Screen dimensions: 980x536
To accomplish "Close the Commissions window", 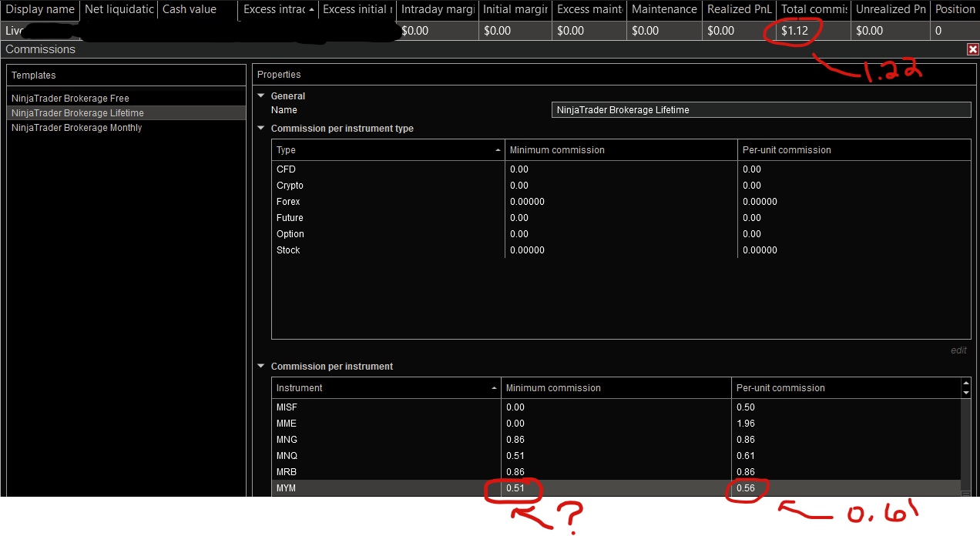I will (x=972, y=49).
